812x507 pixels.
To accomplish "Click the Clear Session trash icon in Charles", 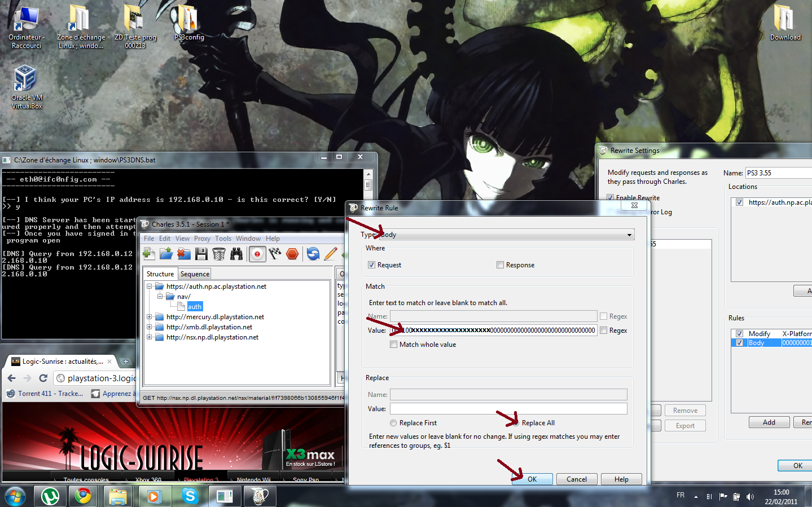I will 219,254.
